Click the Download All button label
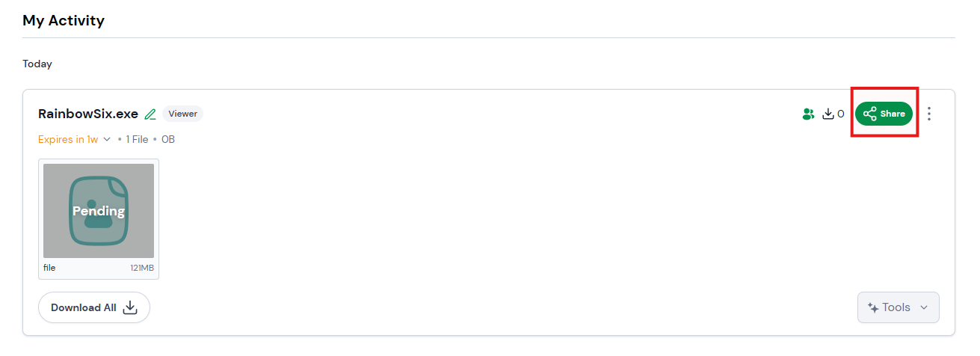This screenshot has height=356, width=980. [84, 307]
